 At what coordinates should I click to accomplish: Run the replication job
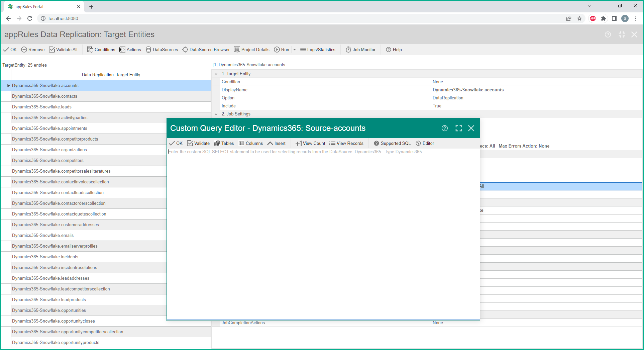[282, 50]
